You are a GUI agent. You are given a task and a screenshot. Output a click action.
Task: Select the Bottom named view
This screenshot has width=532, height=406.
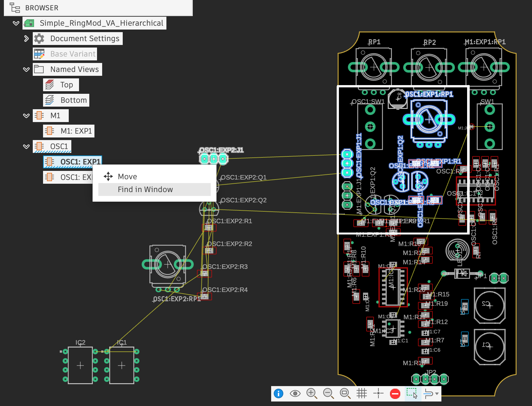[66, 100]
